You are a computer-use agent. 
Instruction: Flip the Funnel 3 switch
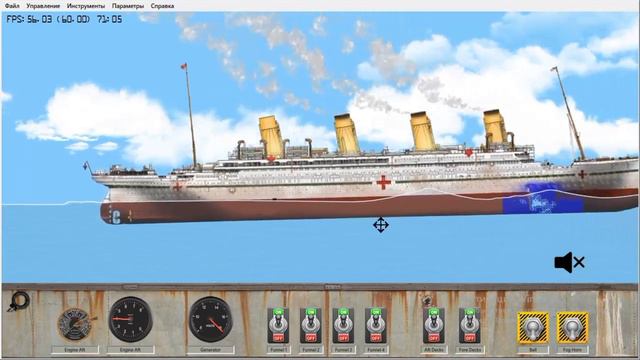[x=343, y=326]
